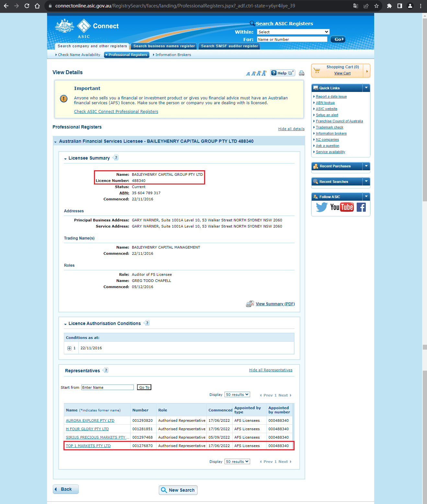Click the Go To button
Screen dimensions: 427x504
coord(144,387)
